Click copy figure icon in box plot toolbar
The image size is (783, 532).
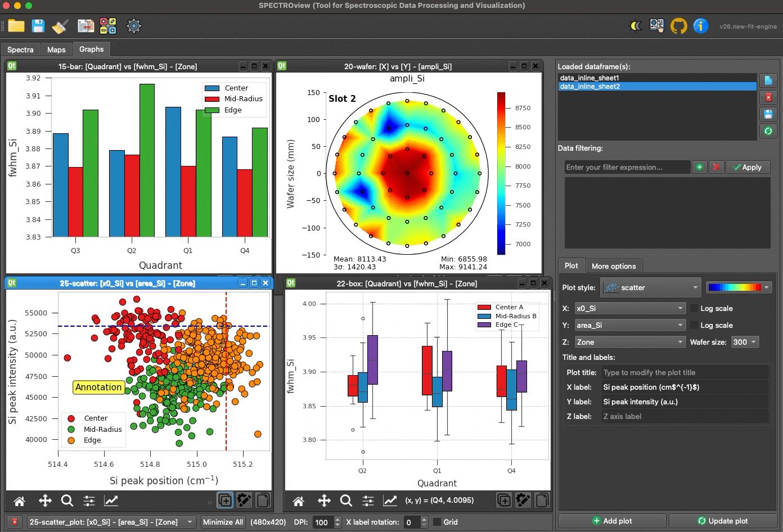coord(542,500)
